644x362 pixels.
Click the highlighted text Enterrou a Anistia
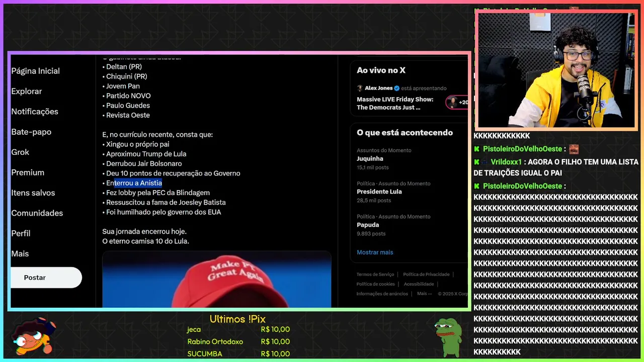134,183
